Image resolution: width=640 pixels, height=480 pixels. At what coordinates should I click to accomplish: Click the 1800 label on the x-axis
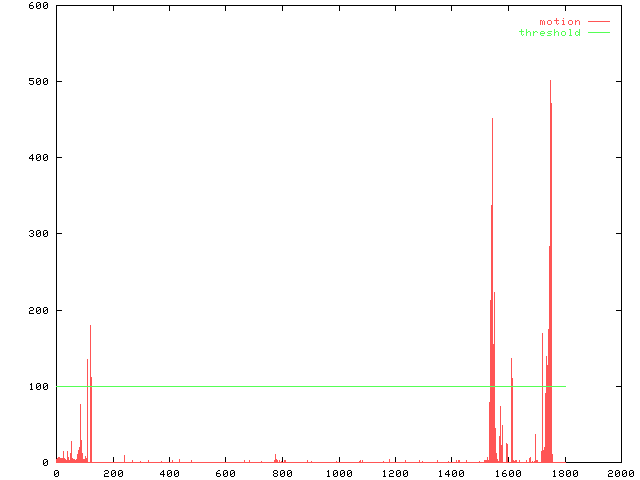[x=565, y=473]
